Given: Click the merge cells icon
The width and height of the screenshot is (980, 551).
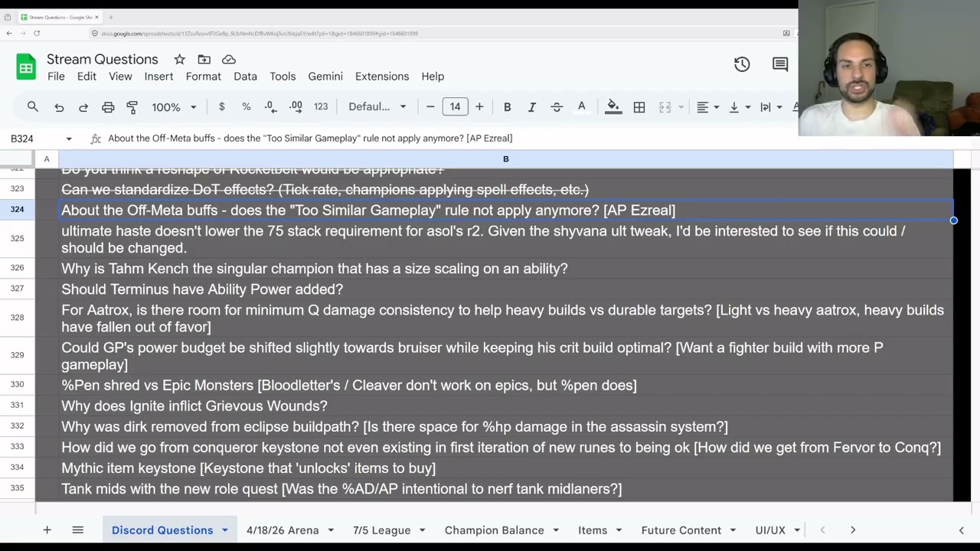Looking at the screenshot, I should tap(665, 107).
